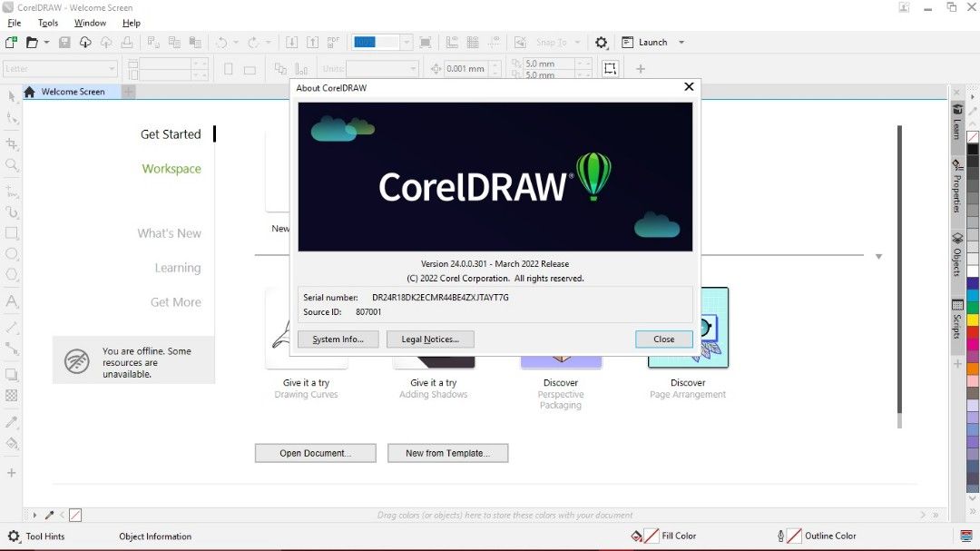Screen dimensions: 980x551
Task: Toggle full-screen preview mode
Action: pos(425,42)
